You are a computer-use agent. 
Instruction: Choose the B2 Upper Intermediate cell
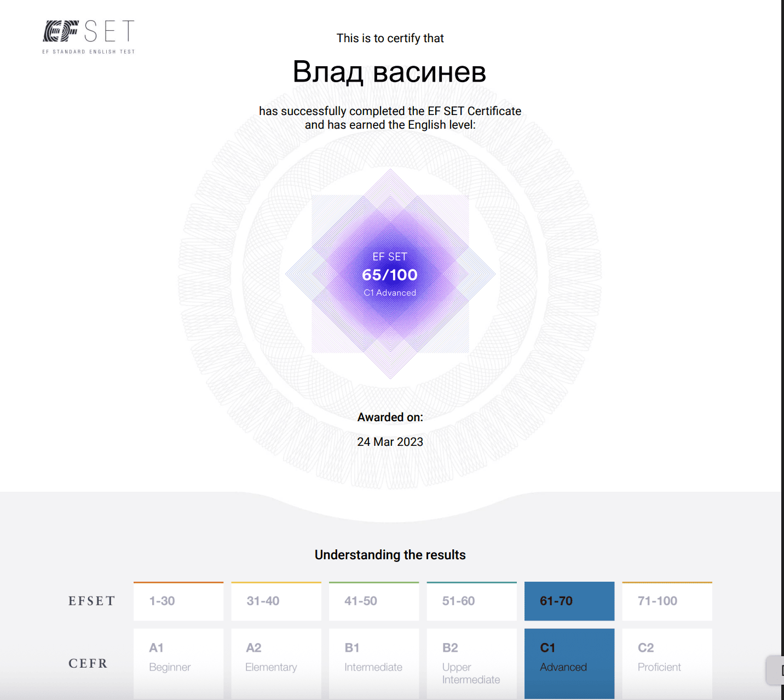click(471, 663)
